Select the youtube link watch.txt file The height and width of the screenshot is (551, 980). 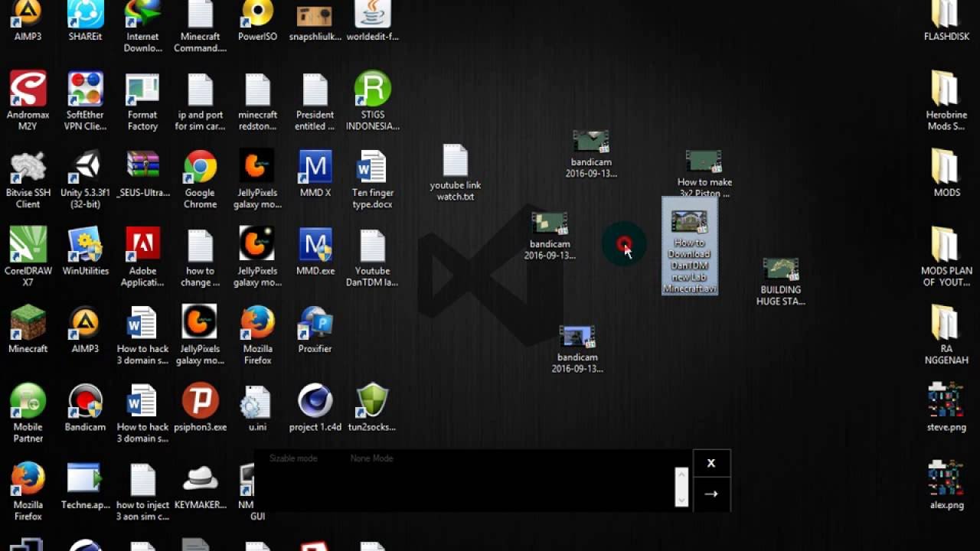pyautogui.click(x=456, y=173)
